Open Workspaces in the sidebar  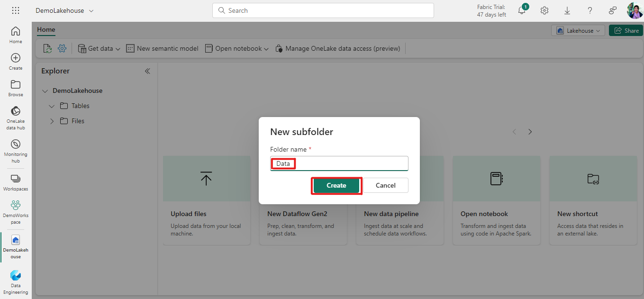pyautogui.click(x=16, y=182)
